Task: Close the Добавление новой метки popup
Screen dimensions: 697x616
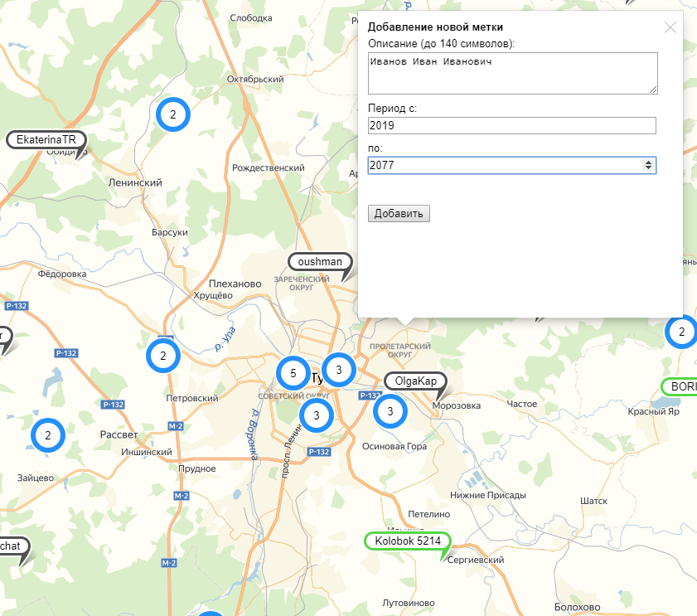Action: [670, 27]
